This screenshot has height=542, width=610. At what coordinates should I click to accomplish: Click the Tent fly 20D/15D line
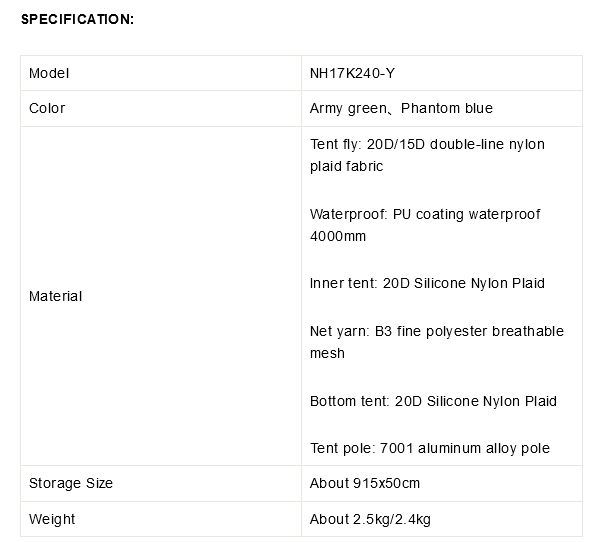pos(427,144)
